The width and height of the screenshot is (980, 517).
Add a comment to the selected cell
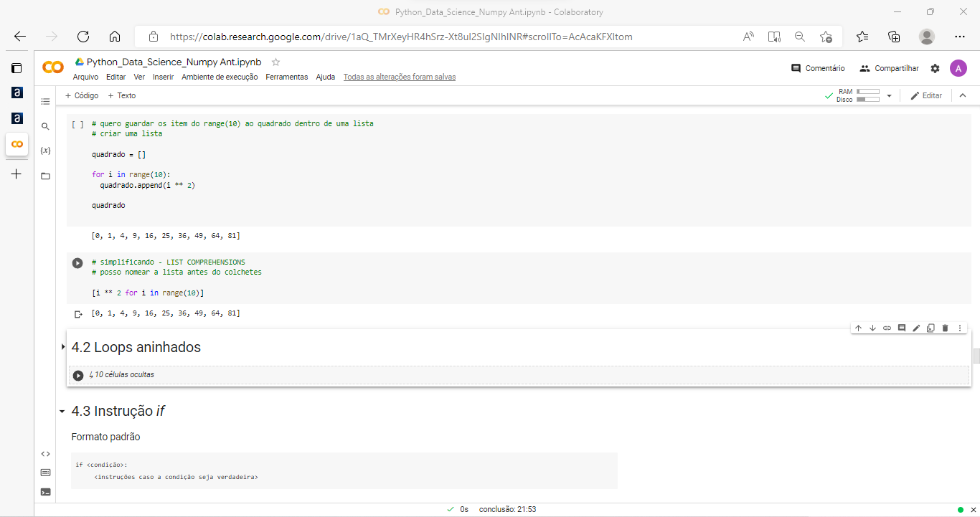click(902, 328)
